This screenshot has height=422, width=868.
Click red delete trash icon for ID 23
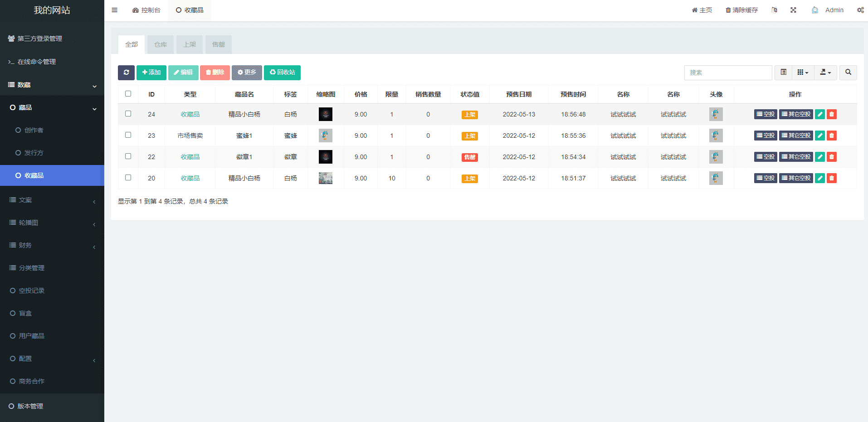coord(831,136)
